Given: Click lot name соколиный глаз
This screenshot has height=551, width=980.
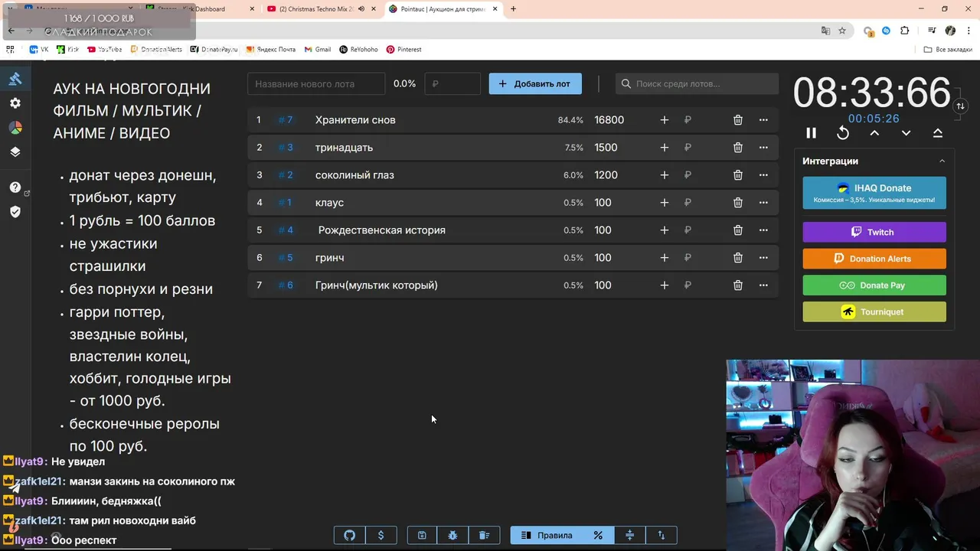Looking at the screenshot, I should [x=354, y=175].
